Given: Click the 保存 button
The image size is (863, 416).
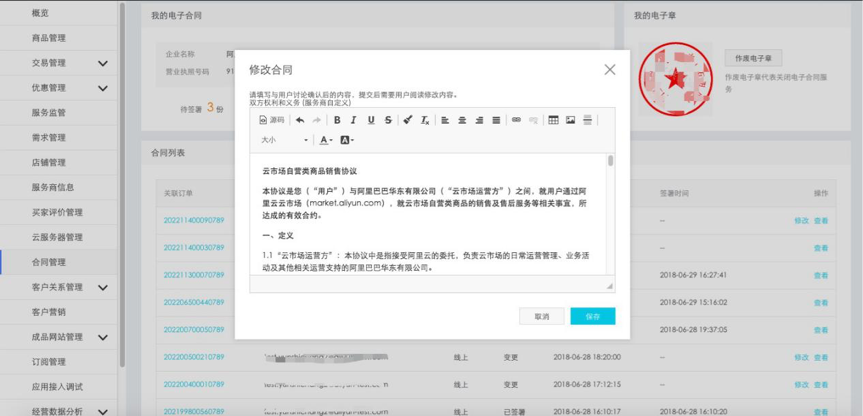Looking at the screenshot, I should 593,316.
